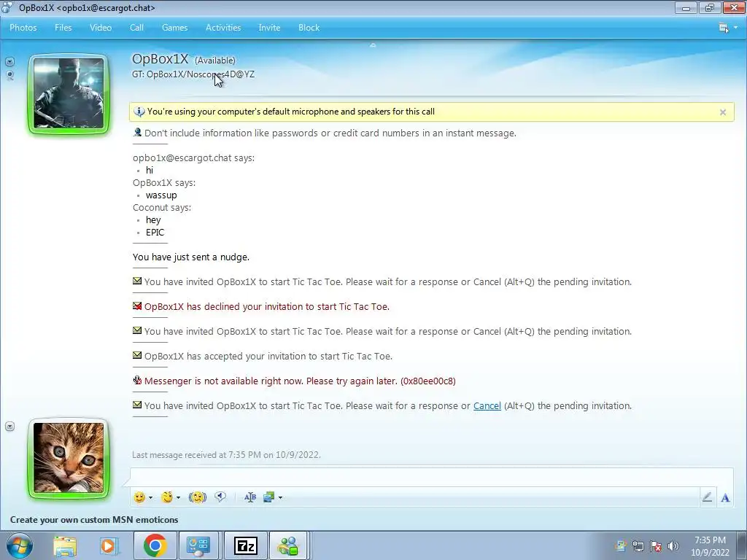Start a Video call from the menu
This screenshot has width=747, height=560.
(x=101, y=28)
